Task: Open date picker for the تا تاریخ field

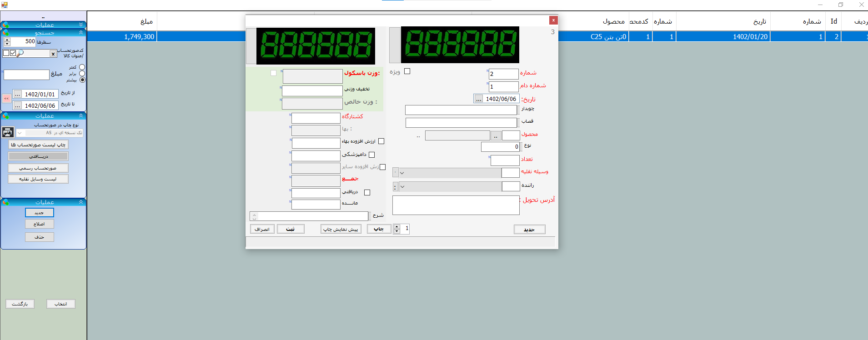Action: [x=17, y=105]
